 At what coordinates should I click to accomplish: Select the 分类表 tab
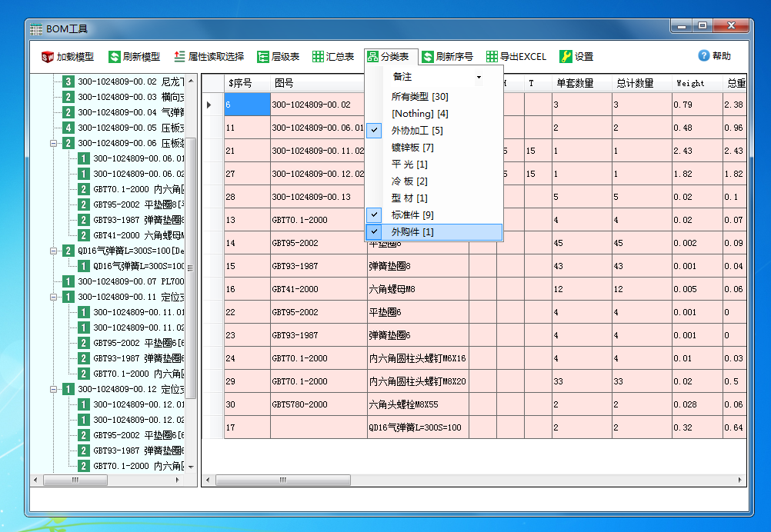click(x=391, y=56)
